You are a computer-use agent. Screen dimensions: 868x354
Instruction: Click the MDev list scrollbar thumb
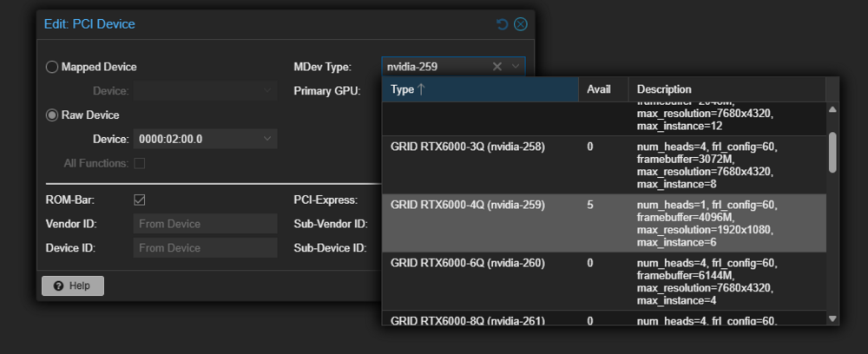coord(832,152)
